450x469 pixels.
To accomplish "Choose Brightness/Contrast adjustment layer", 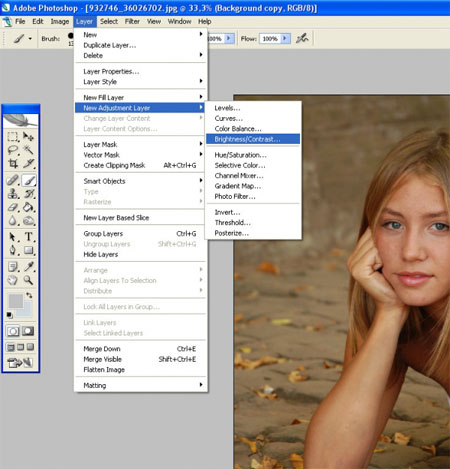I will click(253, 139).
